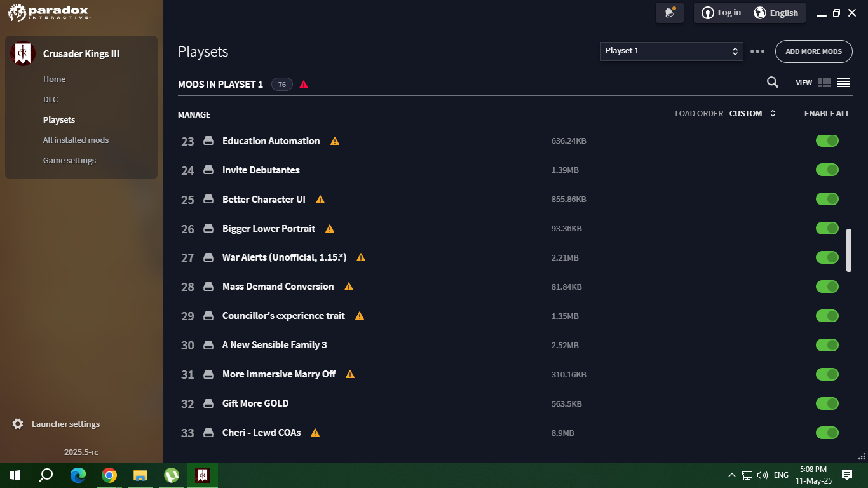The height and width of the screenshot is (488, 868).
Task: Click the taskbar clock showing 5:08 PM
Action: (813, 475)
